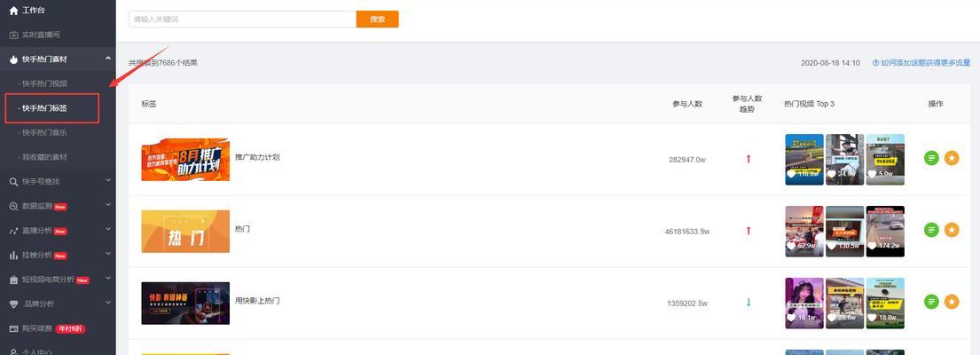Expand the 直播分析 sidebar menu
The image size is (980, 355).
pyautogui.click(x=108, y=230)
